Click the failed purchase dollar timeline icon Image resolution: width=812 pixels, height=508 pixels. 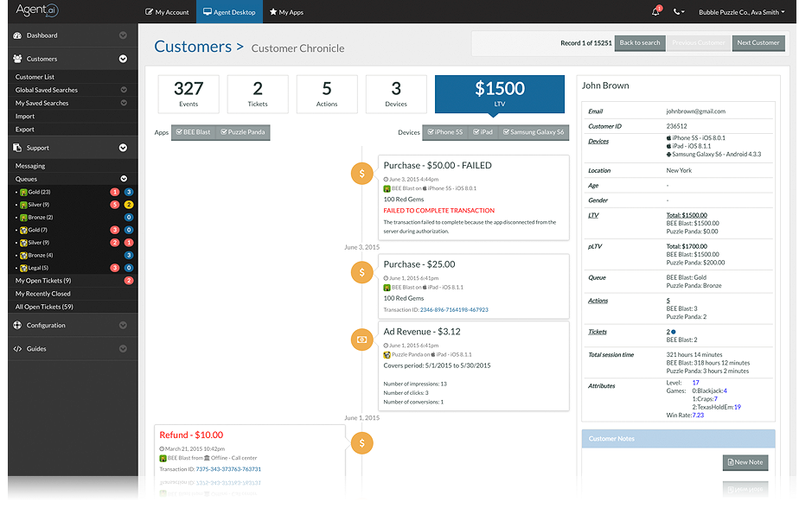tap(362, 174)
